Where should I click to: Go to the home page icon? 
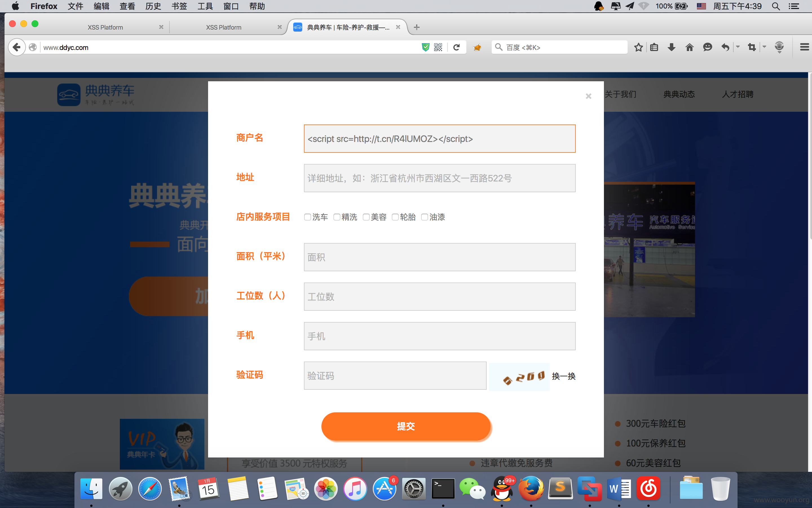click(689, 47)
